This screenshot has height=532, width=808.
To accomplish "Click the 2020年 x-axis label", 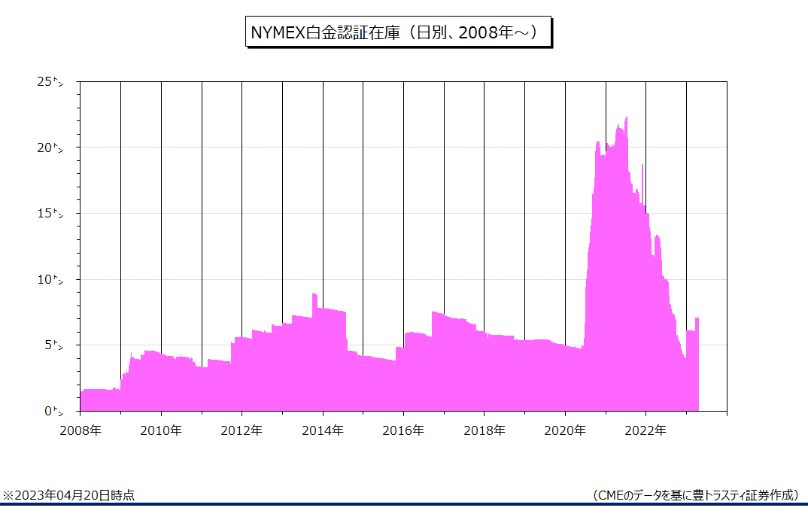I will 565,430.
